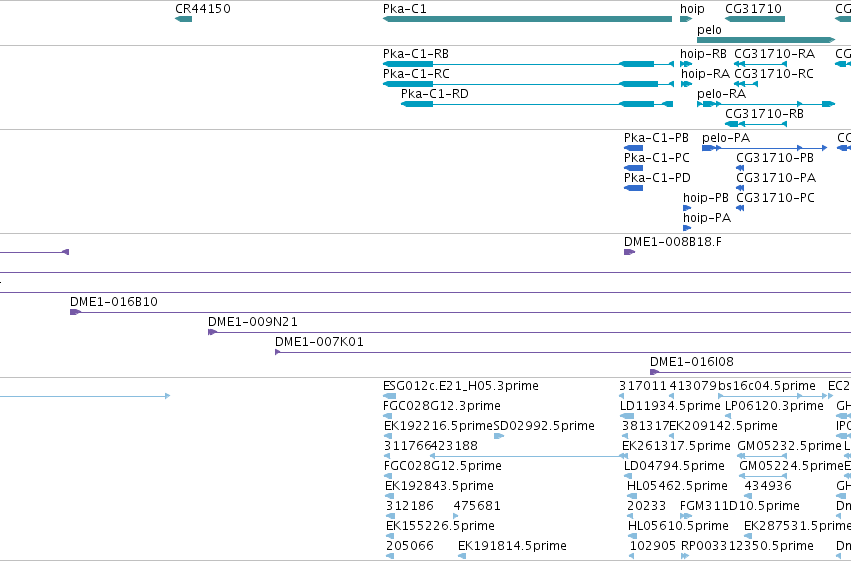The image size is (851, 561).
Task: Click the pelo-RA transcript
Action: click(766, 104)
